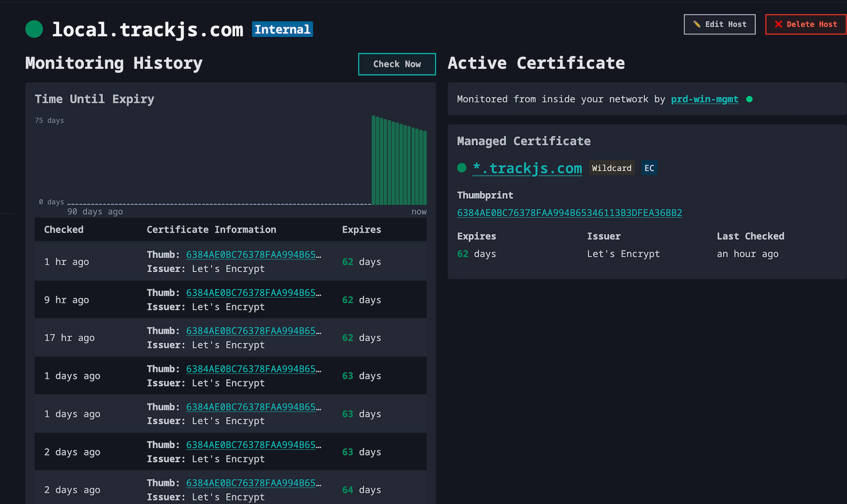Click the Checked column header
847x504 pixels.
click(64, 229)
